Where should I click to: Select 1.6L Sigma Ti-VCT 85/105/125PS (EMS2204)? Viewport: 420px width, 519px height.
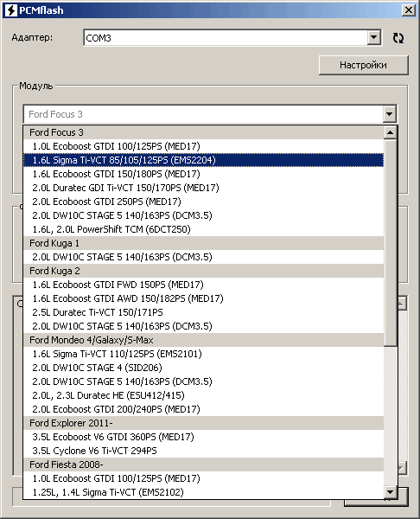pyautogui.click(x=203, y=160)
